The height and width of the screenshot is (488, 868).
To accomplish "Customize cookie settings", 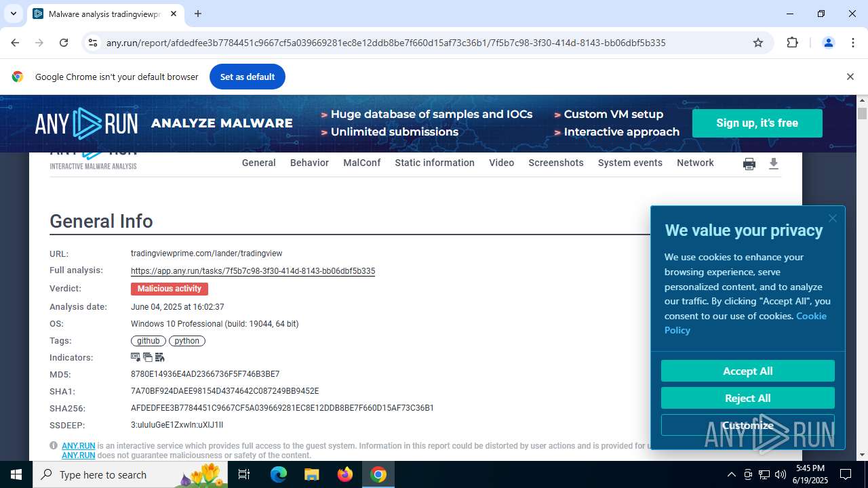I will pos(748,426).
